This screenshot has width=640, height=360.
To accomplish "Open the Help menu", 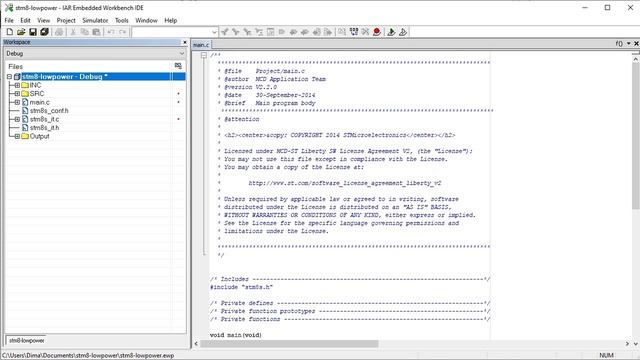I will [171, 20].
